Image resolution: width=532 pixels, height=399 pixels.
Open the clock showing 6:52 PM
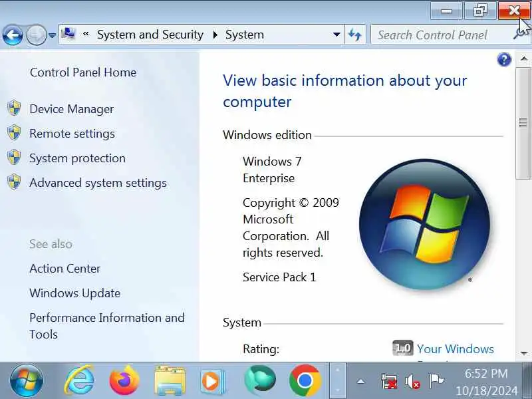486,381
